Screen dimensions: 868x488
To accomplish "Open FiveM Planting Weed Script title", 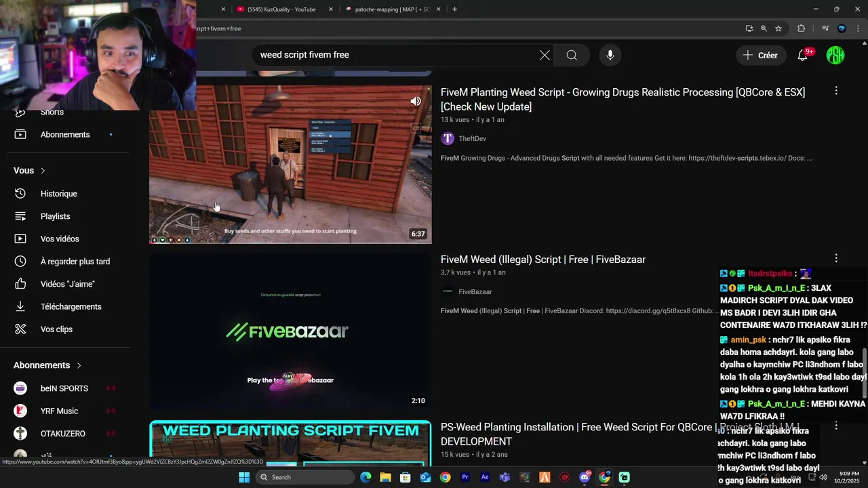I will click(x=623, y=99).
